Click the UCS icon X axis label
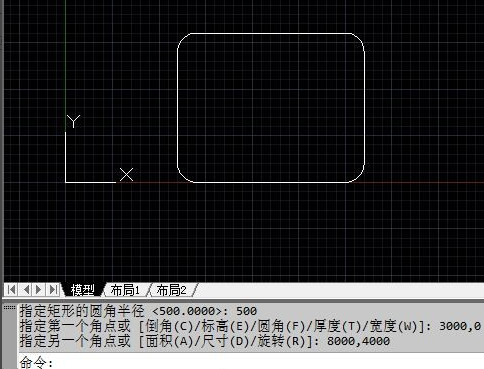 tap(126, 175)
